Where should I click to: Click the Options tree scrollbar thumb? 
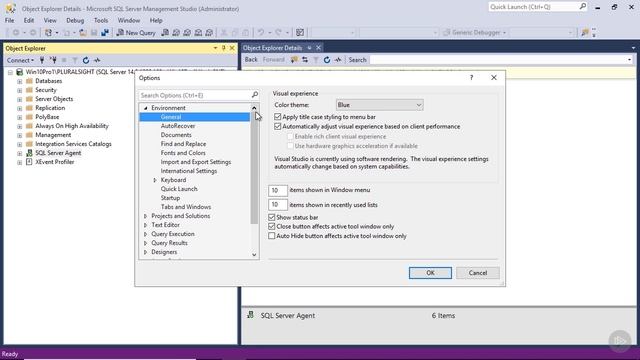(254, 168)
